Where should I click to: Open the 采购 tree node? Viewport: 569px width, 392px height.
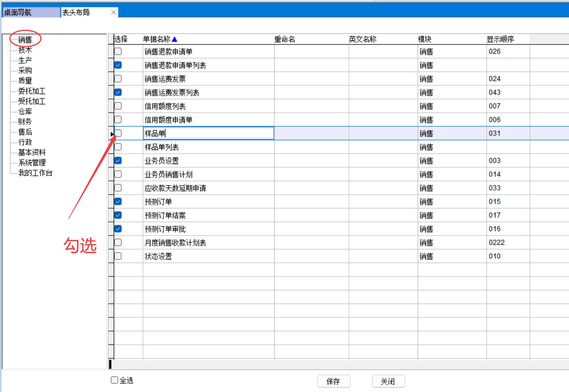coord(25,71)
